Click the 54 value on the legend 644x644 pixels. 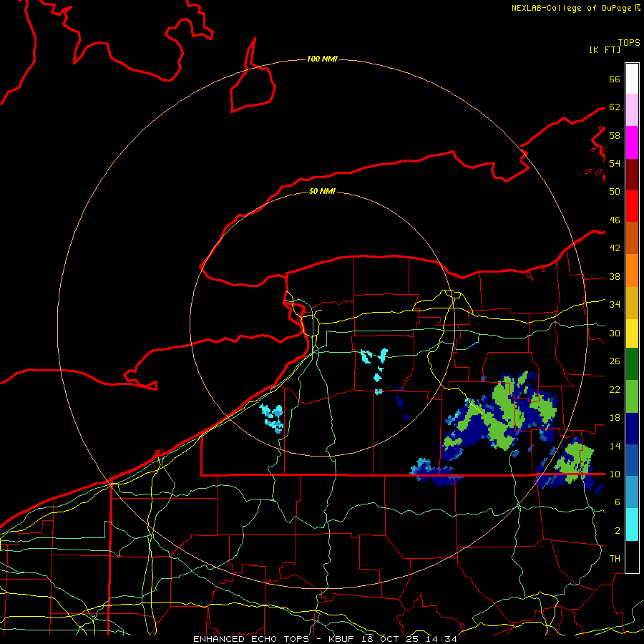click(615, 163)
